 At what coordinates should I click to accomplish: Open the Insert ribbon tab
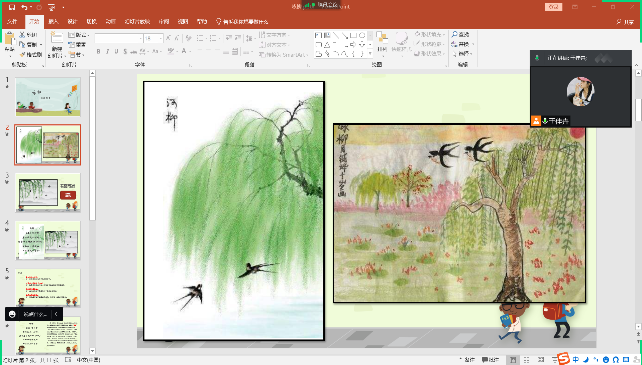pos(53,22)
